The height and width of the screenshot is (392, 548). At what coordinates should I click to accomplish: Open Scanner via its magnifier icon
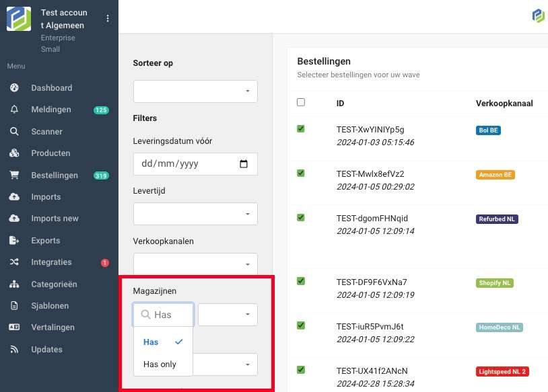14,132
